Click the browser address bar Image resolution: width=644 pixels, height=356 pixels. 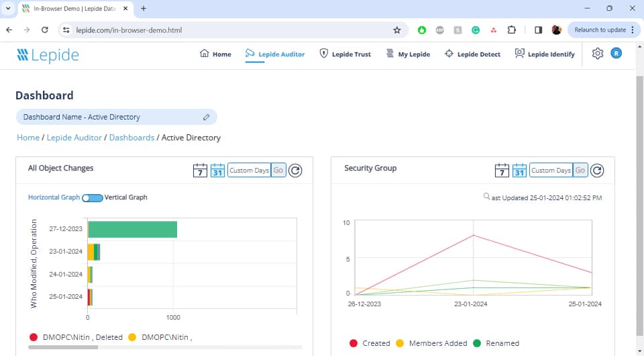(x=233, y=30)
